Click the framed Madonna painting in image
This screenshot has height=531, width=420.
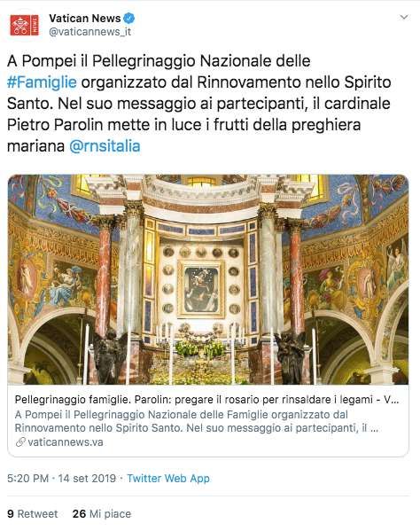pyautogui.click(x=201, y=290)
